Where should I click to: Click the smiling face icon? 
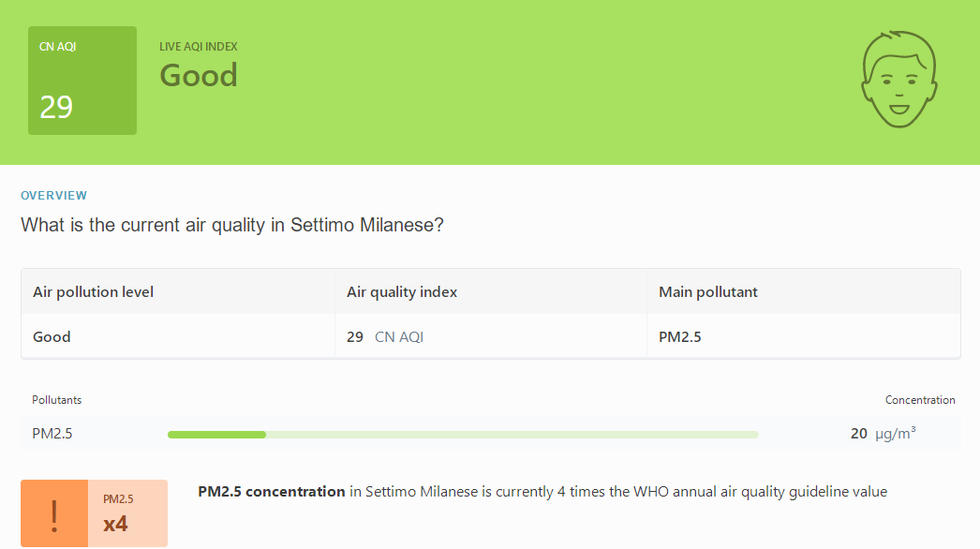[899, 80]
